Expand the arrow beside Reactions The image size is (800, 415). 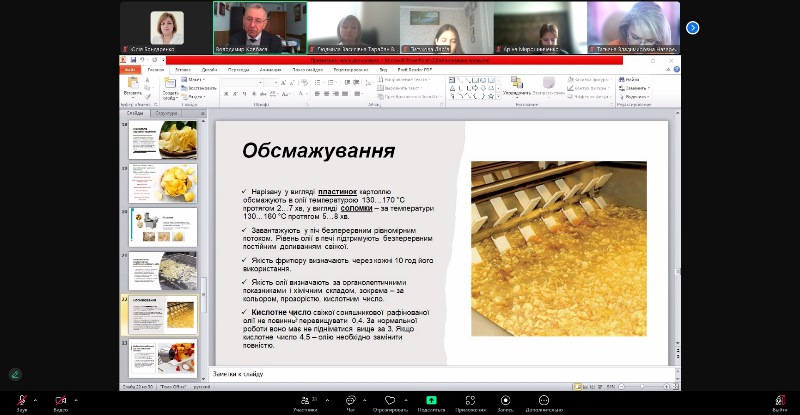click(x=406, y=400)
